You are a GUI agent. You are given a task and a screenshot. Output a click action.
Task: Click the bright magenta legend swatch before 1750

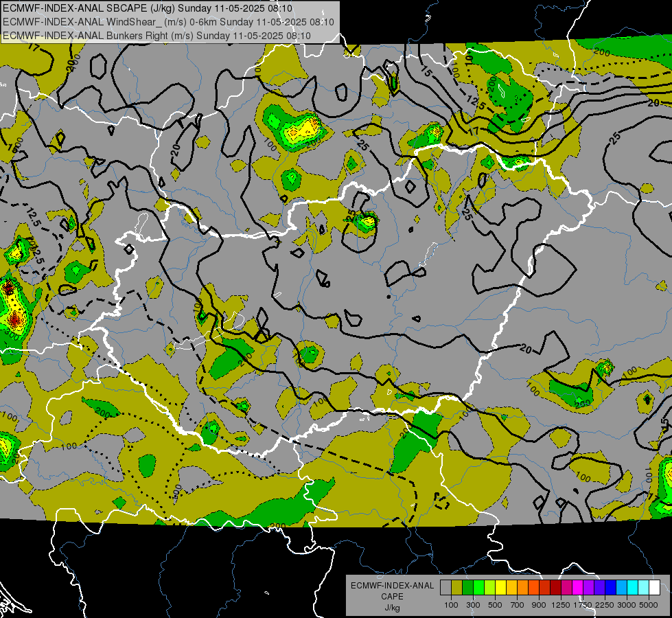coord(578,588)
